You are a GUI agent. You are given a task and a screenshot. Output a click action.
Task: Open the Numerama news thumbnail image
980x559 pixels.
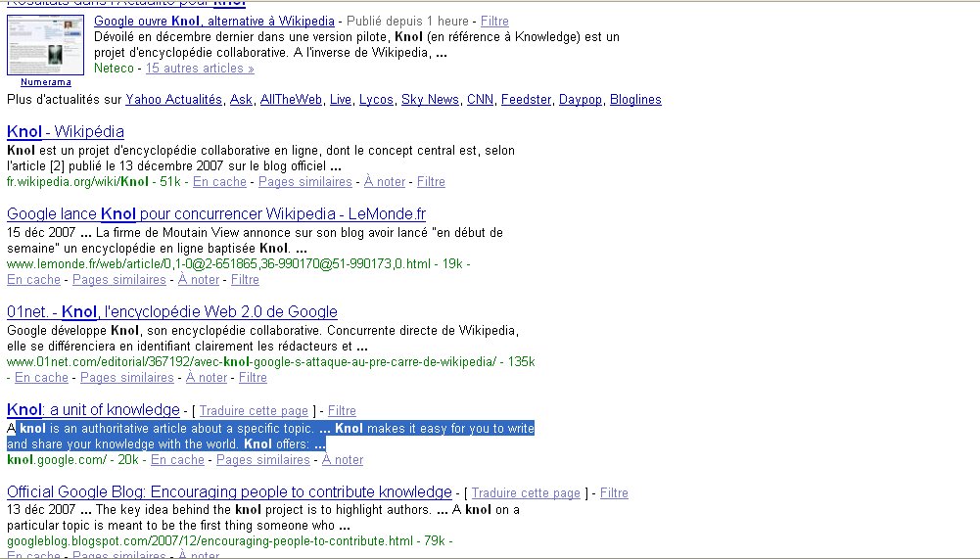click(x=45, y=45)
